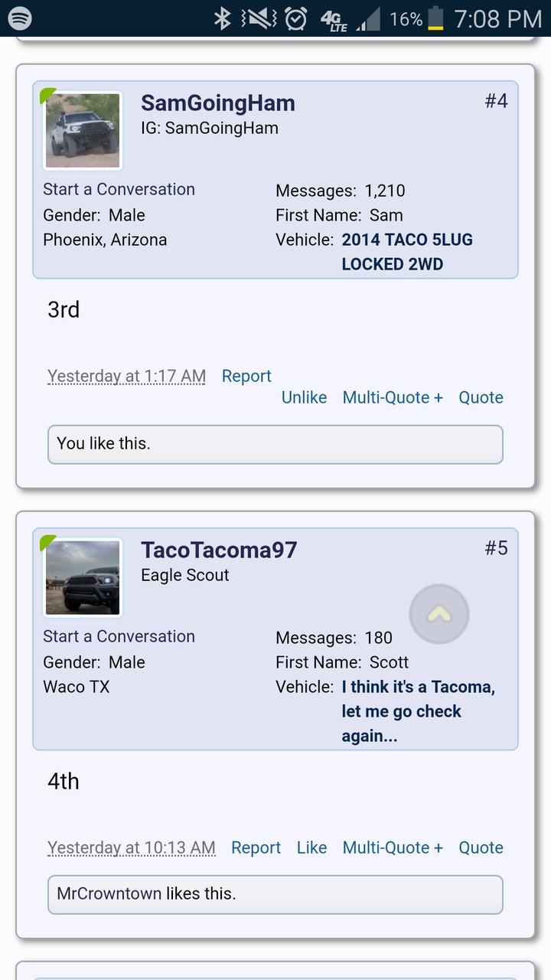This screenshot has height=980, width=551.
Task: Tap the alarm clock status icon
Action: point(295,18)
